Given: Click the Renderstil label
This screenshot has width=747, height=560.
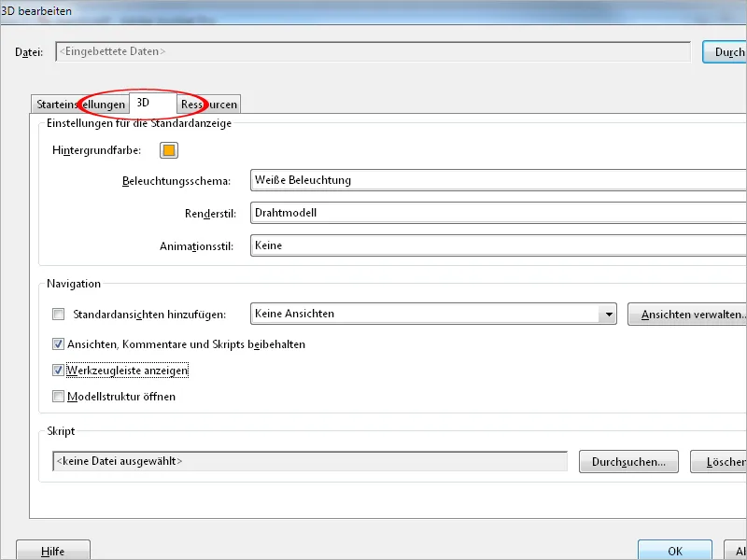Looking at the screenshot, I should tap(210, 214).
